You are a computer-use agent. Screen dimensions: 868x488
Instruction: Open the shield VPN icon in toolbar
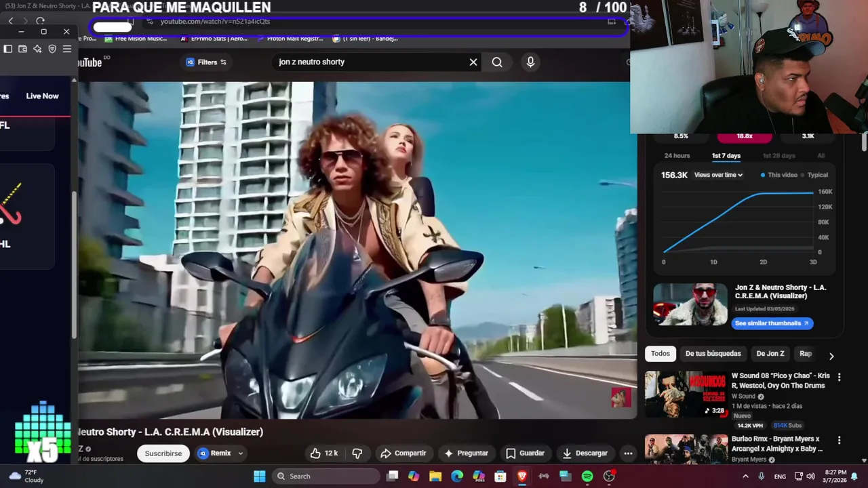pyautogui.click(x=52, y=49)
